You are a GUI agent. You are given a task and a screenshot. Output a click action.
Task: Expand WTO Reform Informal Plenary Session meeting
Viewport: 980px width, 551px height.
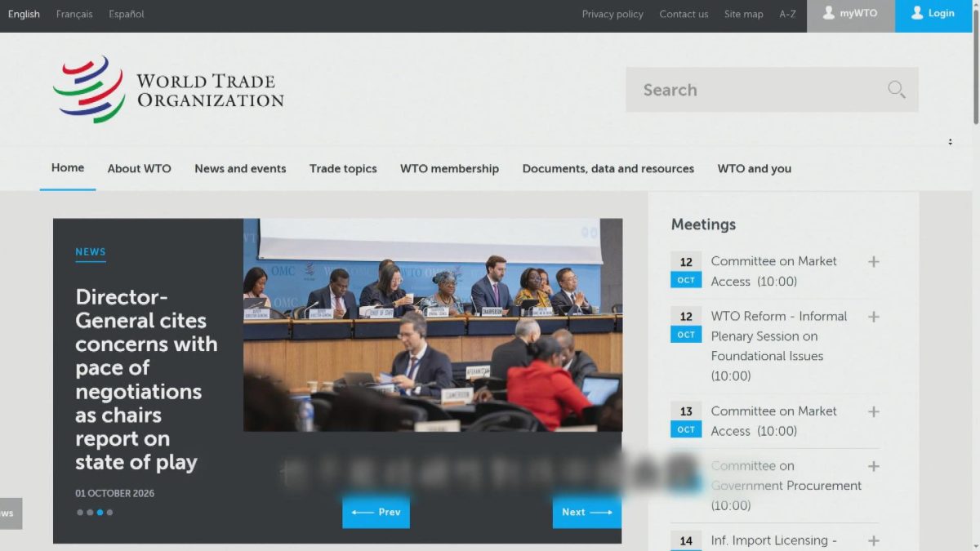(873, 317)
